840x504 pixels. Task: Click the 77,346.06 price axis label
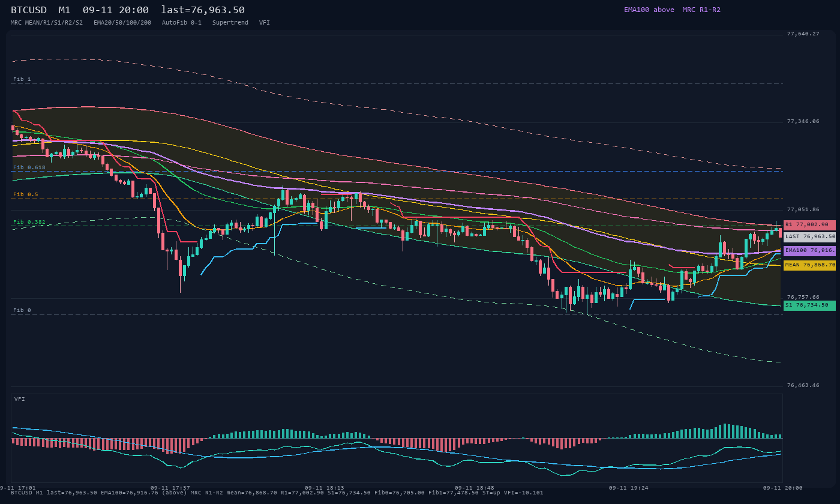click(803, 121)
